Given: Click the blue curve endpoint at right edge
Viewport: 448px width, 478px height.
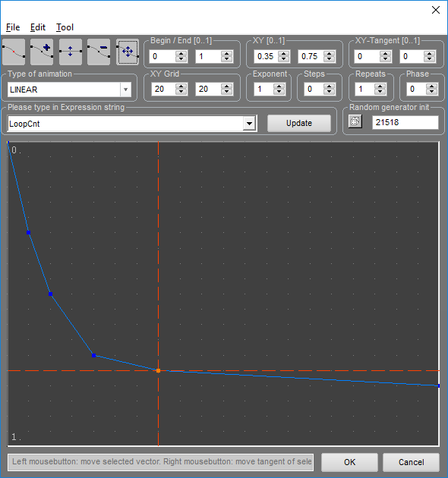Looking at the screenshot, I should point(439,386).
